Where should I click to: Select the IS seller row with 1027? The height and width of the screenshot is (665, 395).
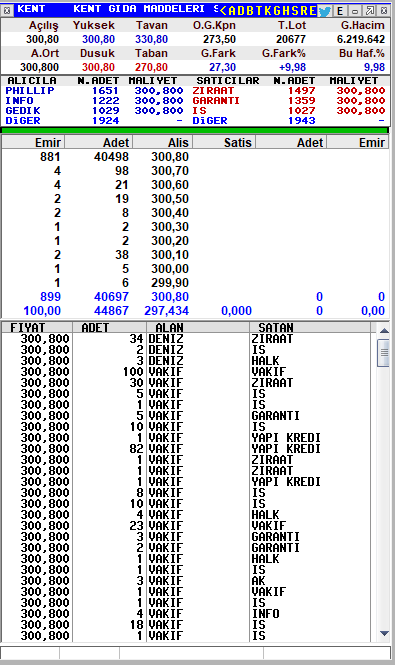click(x=289, y=111)
